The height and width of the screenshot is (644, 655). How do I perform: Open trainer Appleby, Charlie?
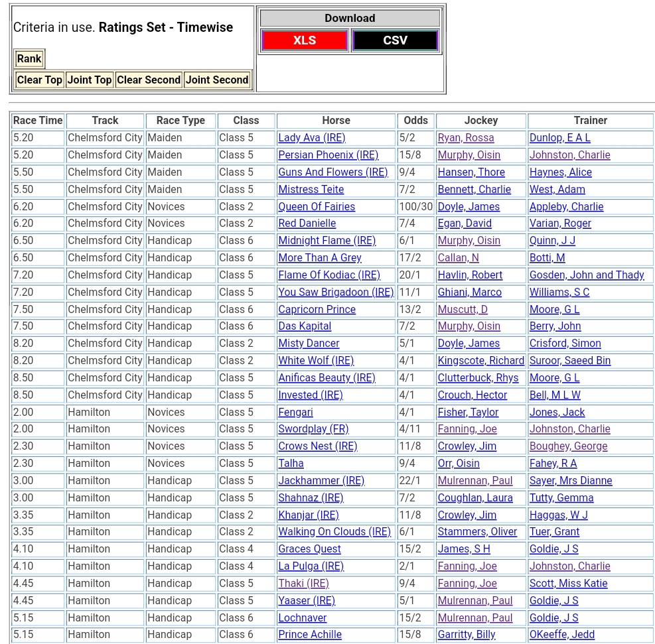click(566, 207)
